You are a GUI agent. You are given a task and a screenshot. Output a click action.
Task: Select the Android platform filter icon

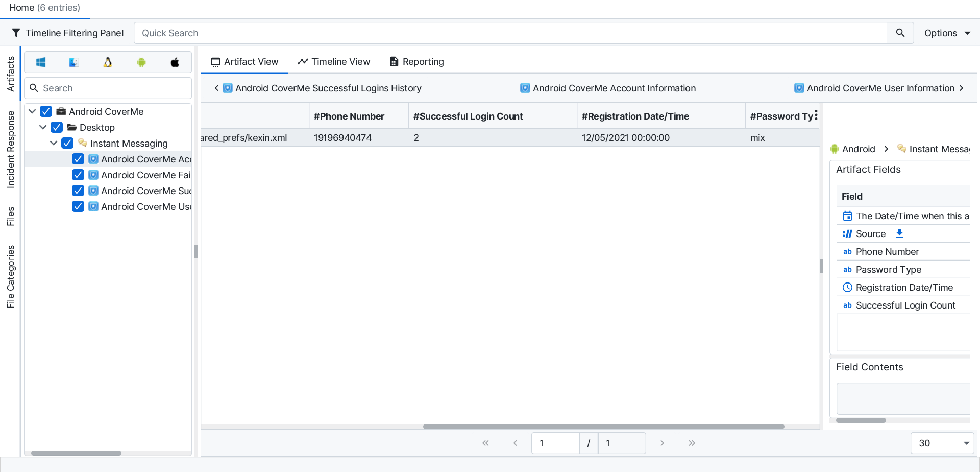(141, 62)
